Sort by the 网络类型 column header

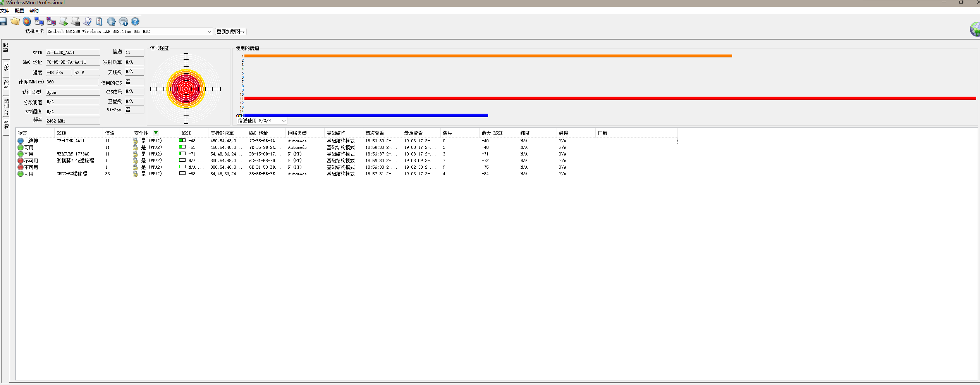pyautogui.click(x=305, y=133)
